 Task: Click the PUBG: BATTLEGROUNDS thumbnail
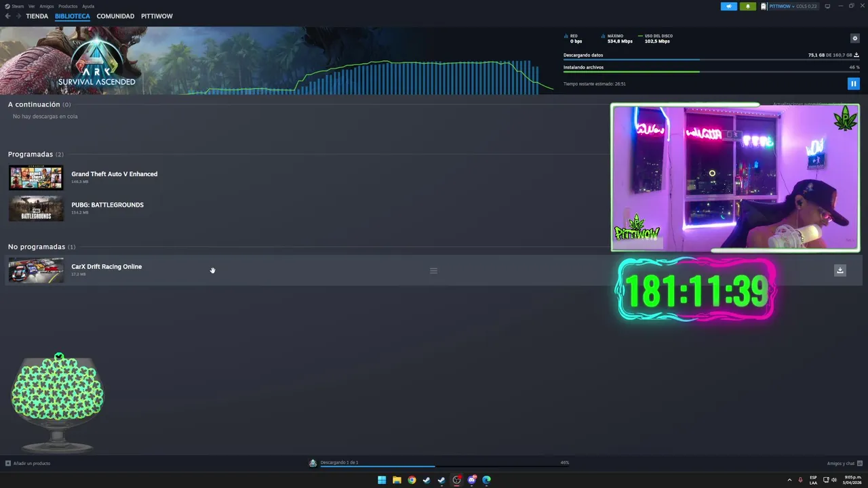[36, 208]
